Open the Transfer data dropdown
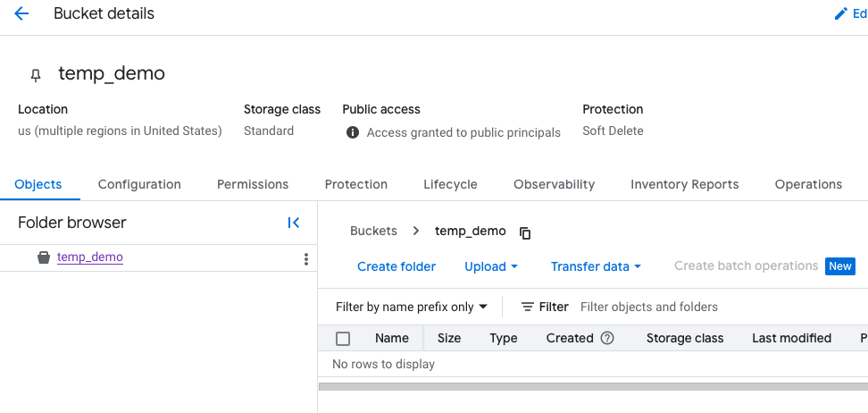This screenshot has width=868, height=413. 596,266
